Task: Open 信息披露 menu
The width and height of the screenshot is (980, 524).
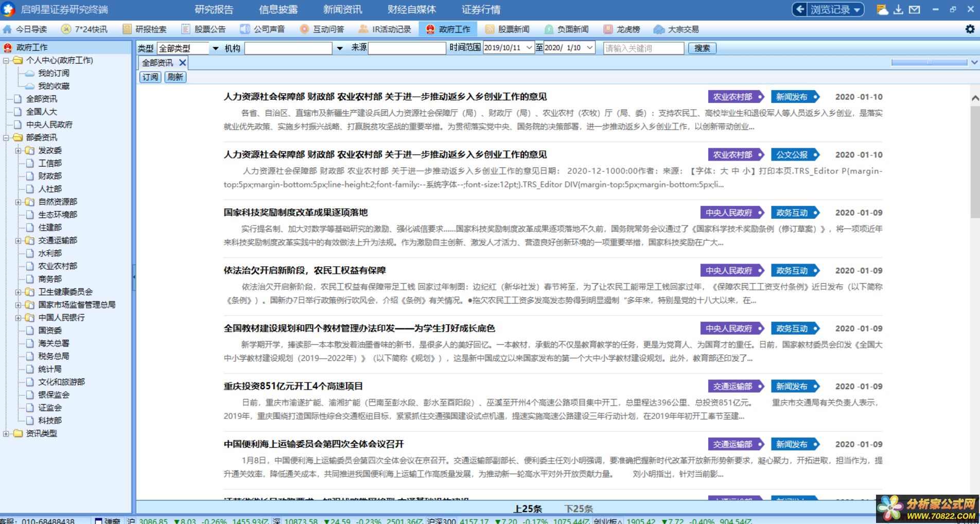Action: [278, 9]
